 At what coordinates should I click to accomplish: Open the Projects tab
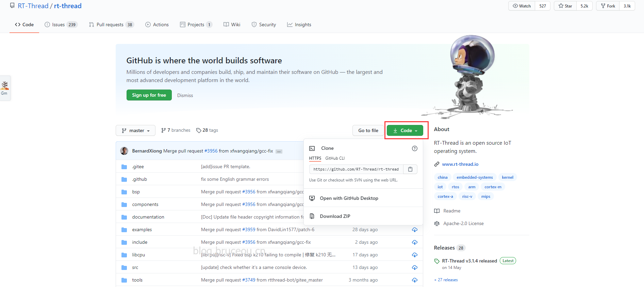tap(196, 25)
